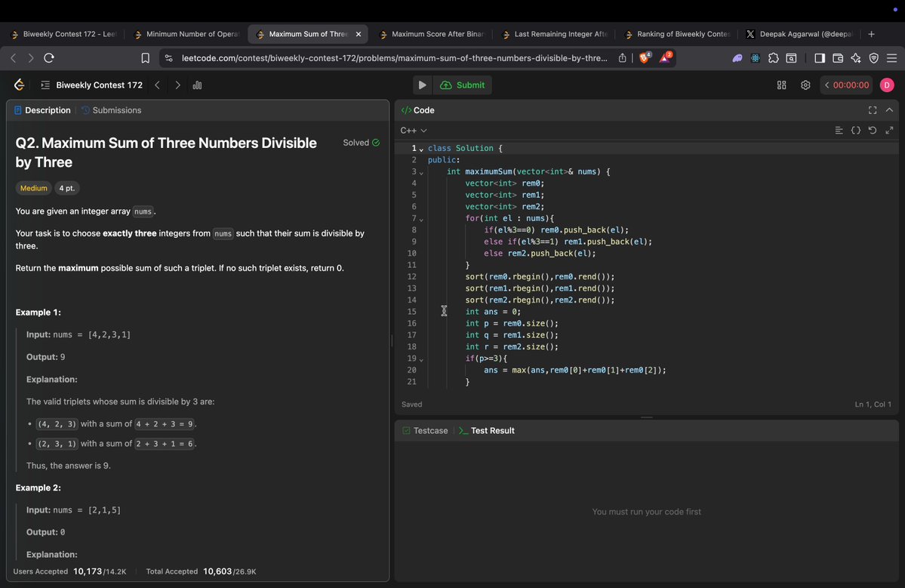Reset code to default template

[x=872, y=131]
